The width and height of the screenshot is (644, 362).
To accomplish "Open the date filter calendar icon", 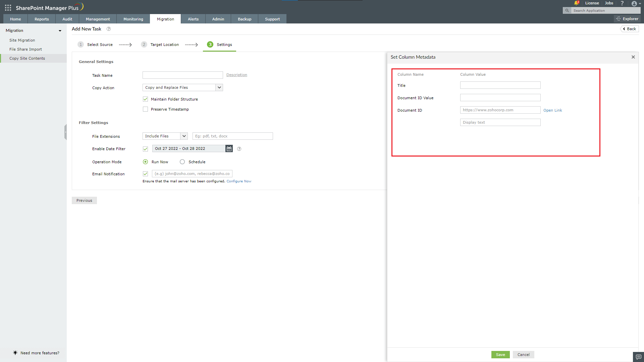I will tap(229, 148).
